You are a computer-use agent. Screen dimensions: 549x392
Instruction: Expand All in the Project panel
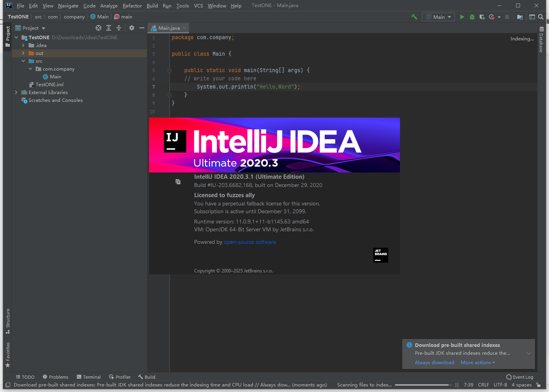109,28
